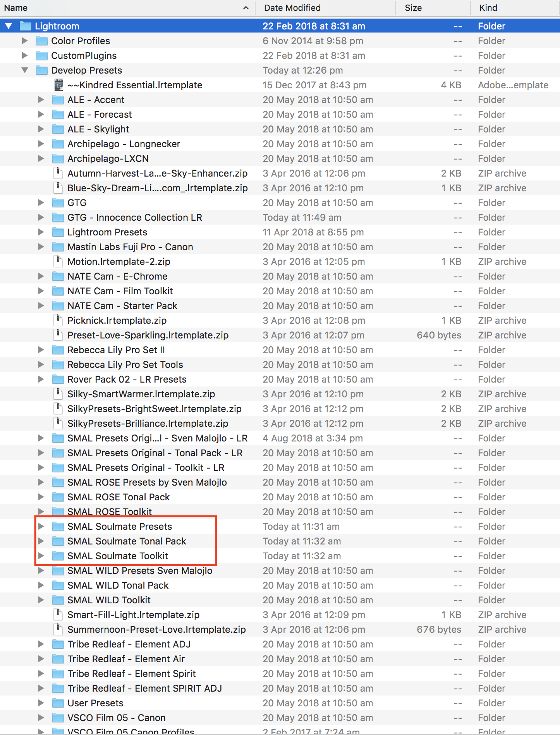Sort by the Kind column header
This screenshot has height=735, width=560.
coord(515,8)
